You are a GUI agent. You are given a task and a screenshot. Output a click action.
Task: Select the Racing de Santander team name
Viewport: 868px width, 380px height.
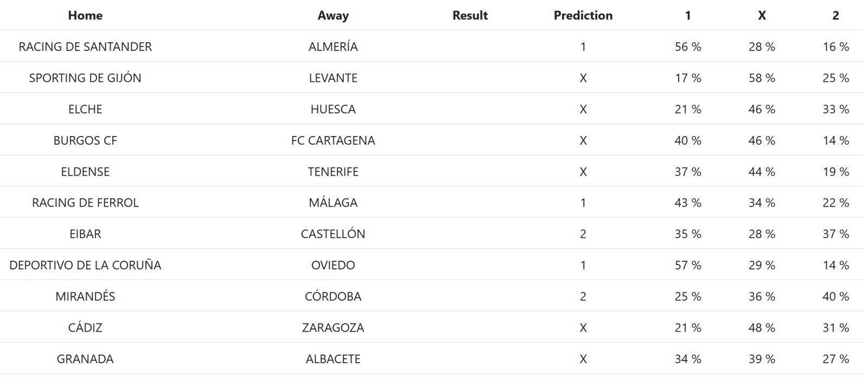tap(85, 47)
